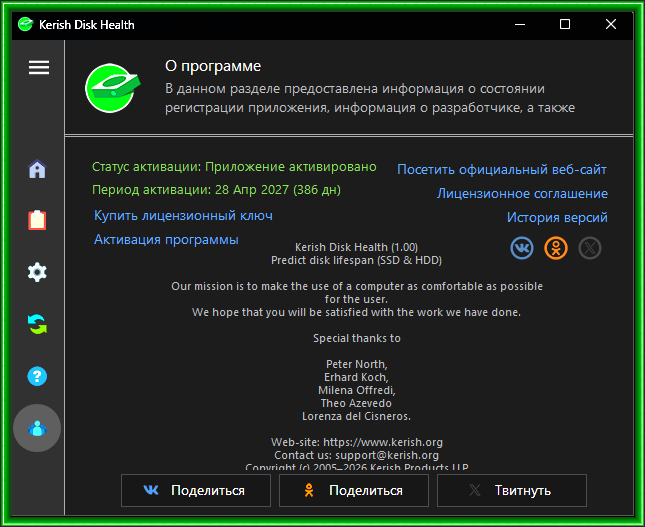Open settings via the gear icon
Screen dimensions: 645x527
point(37,272)
